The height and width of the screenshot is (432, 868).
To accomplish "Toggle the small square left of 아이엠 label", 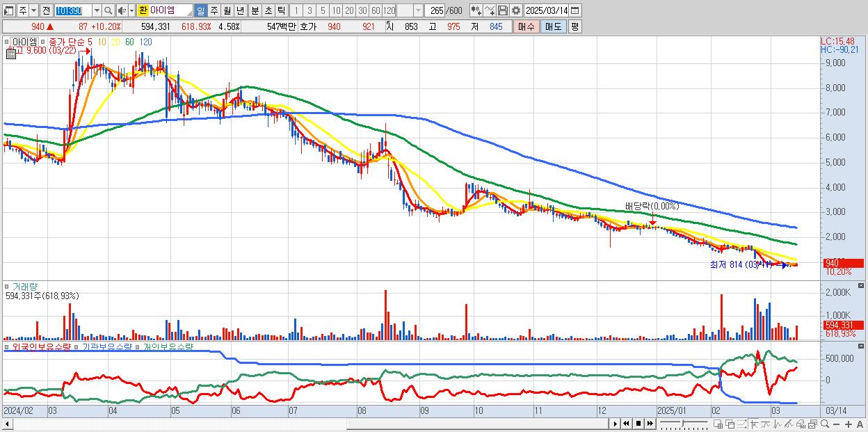I will (6, 42).
